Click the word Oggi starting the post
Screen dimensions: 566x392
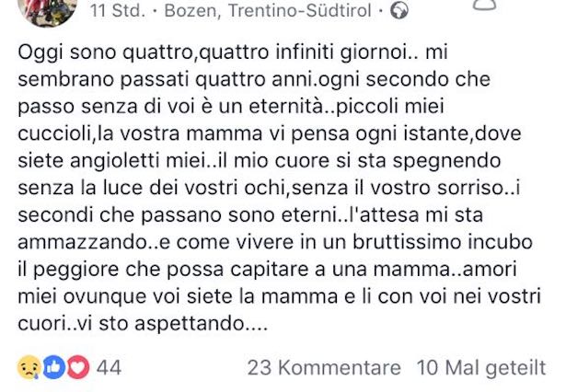click(x=40, y=52)
